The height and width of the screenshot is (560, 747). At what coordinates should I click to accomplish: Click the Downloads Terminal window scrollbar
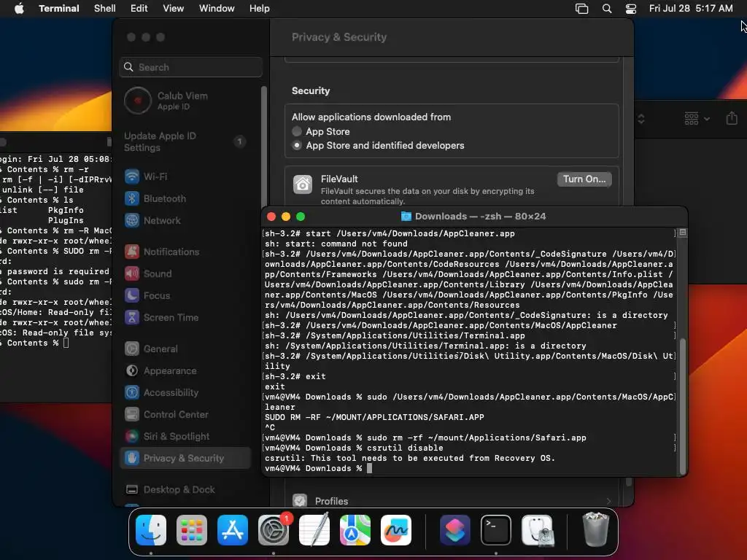pos(682,405)
